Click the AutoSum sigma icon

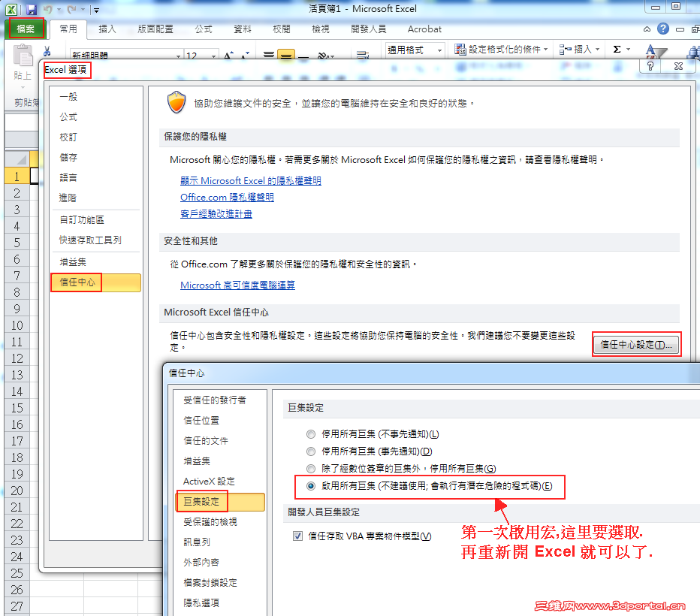point(617,49)
